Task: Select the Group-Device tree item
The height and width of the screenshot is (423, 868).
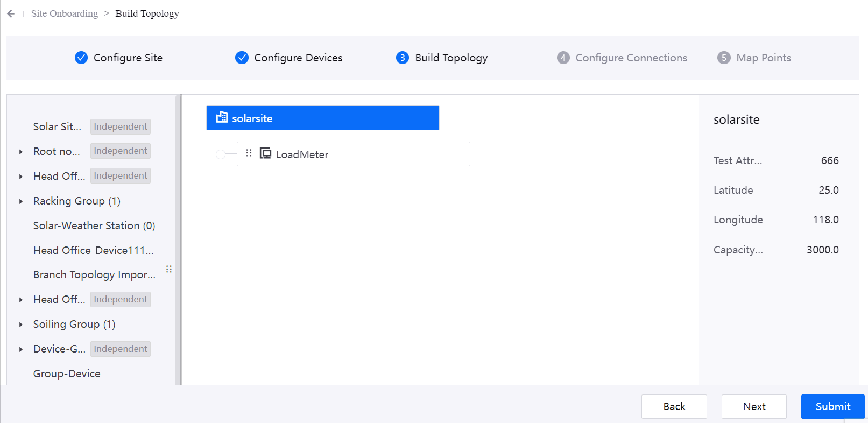Action: 67,373
